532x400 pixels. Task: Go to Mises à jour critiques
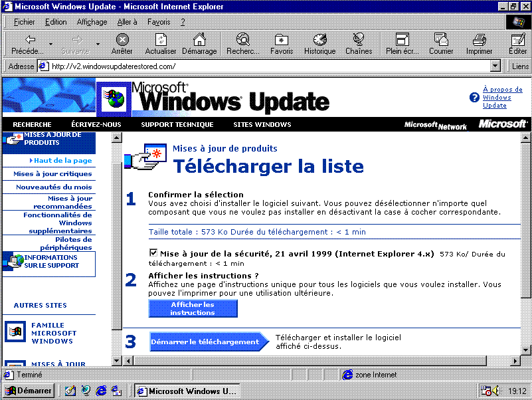(52, 174)
